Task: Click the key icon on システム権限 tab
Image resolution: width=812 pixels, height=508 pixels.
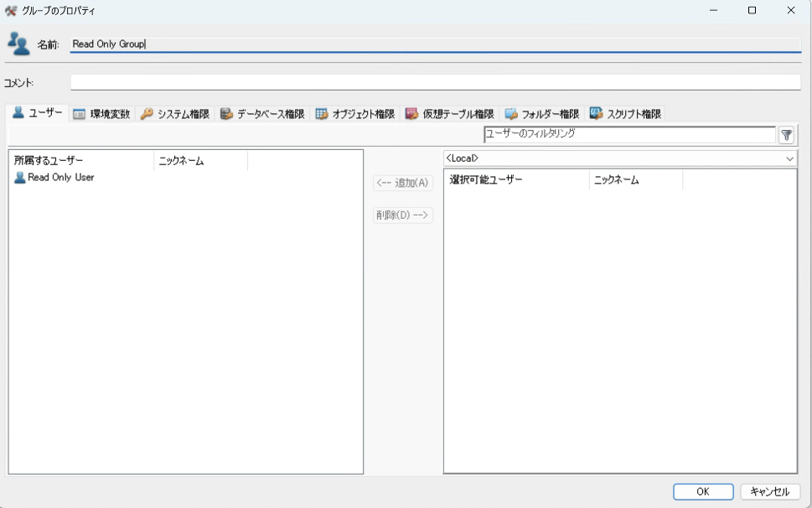Action: 147,114
